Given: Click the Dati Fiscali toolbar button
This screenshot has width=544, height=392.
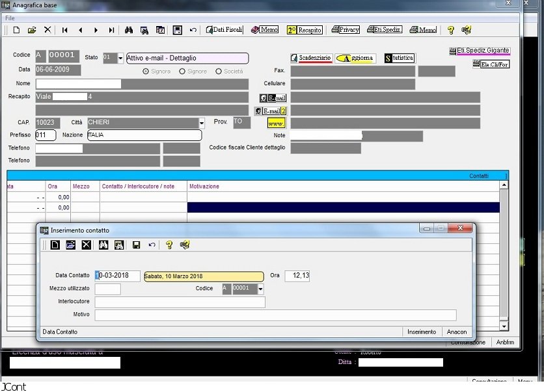Looking at the screenshot, I should (224, 30).
